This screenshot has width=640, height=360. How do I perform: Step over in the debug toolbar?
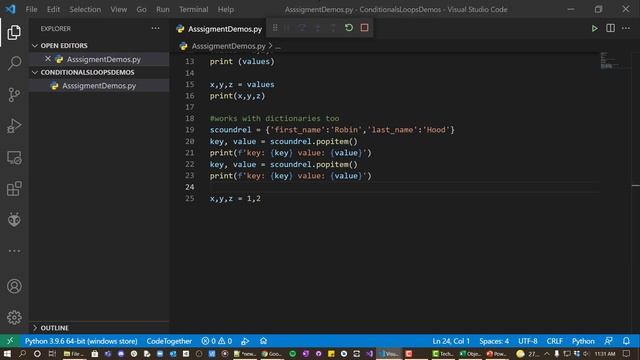coord(302,28)
